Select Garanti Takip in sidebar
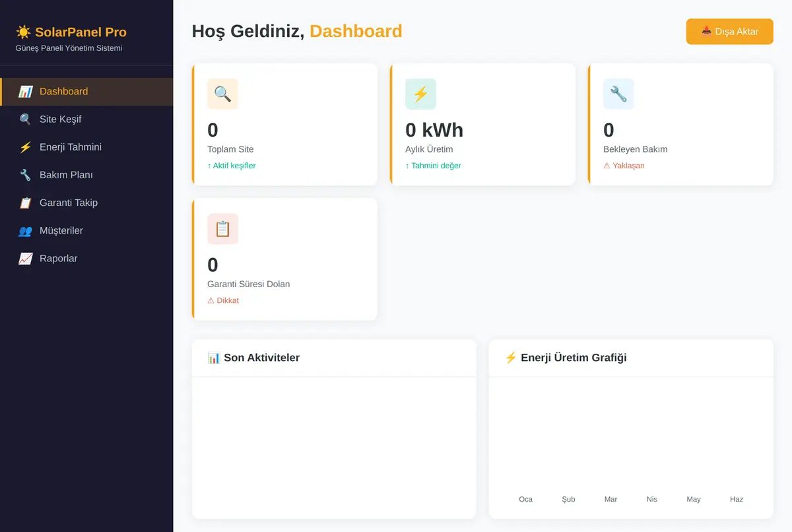Screen dimensions: 792x532 [x=86, y=203]
